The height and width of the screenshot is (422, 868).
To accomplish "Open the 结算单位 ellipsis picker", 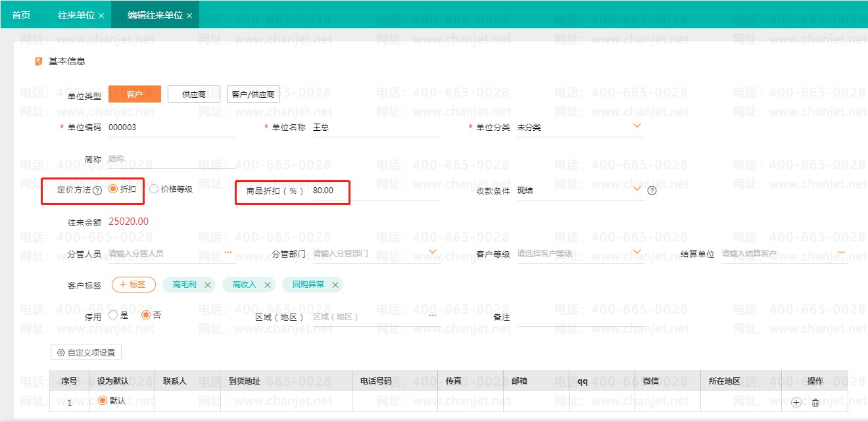I will [x=841, y=252].
